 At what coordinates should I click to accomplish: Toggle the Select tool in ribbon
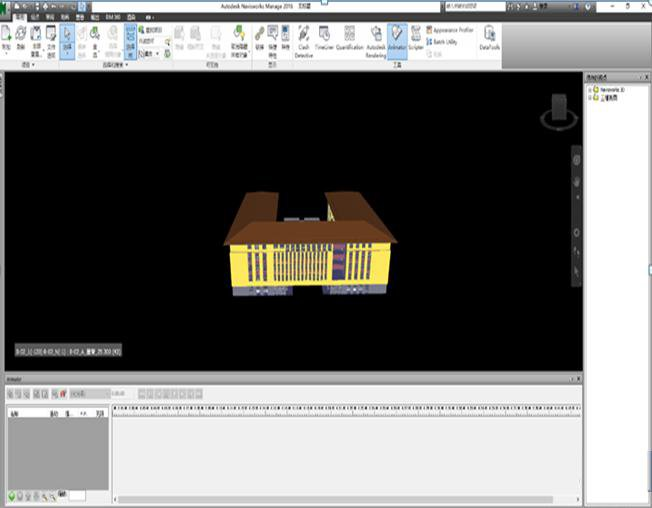pos(67,42)
